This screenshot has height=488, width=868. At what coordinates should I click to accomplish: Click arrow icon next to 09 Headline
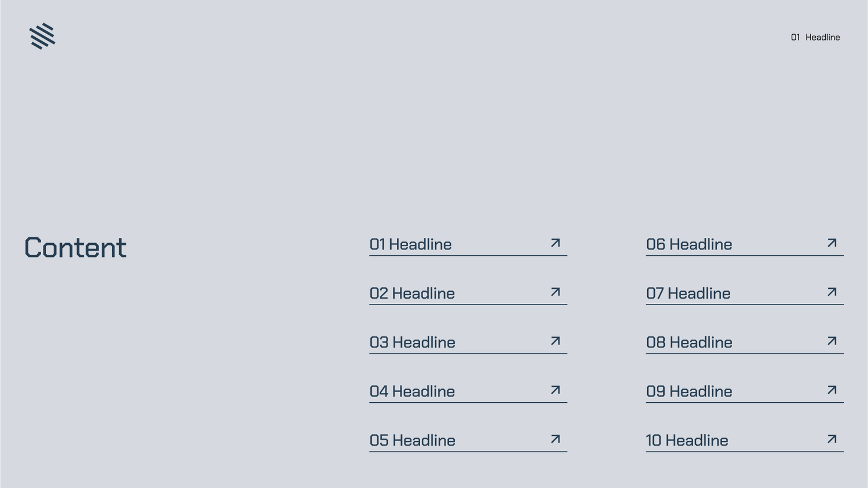click(x=832, y=390)
